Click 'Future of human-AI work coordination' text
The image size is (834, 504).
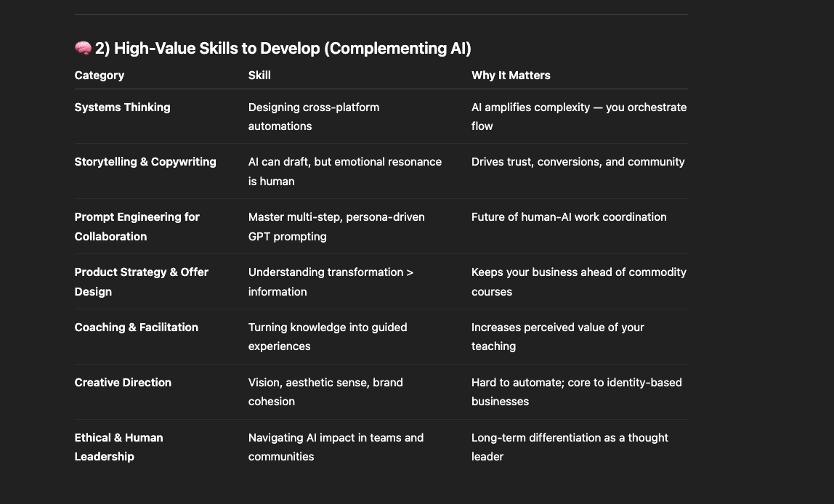pyautogui.click(x=568, y=217)
